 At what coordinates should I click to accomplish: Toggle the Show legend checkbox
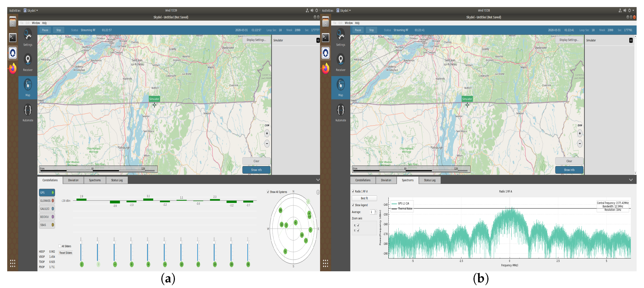(x=353, y=205)
